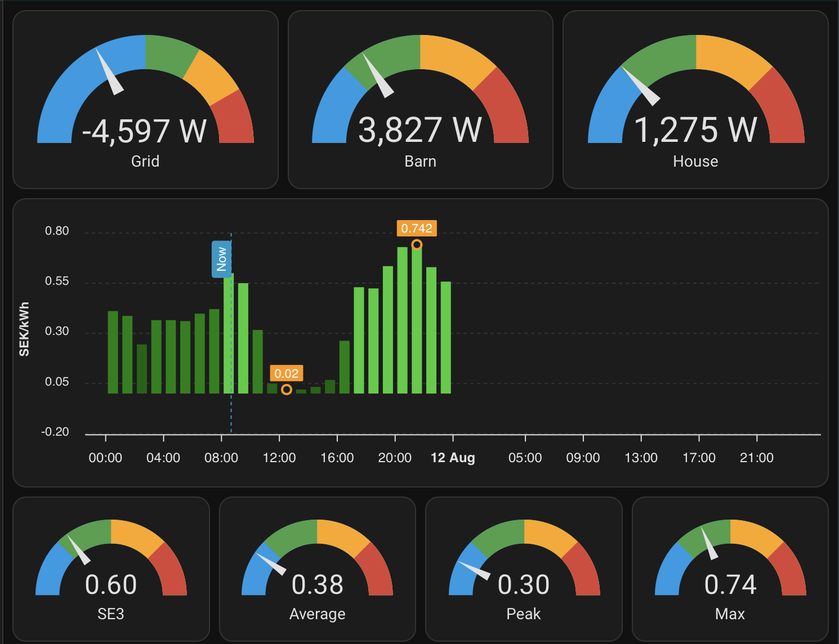Screen dimensions: 839x644
Task: Select the House gauge value 1,275 W
Action: tap(695, 130)
